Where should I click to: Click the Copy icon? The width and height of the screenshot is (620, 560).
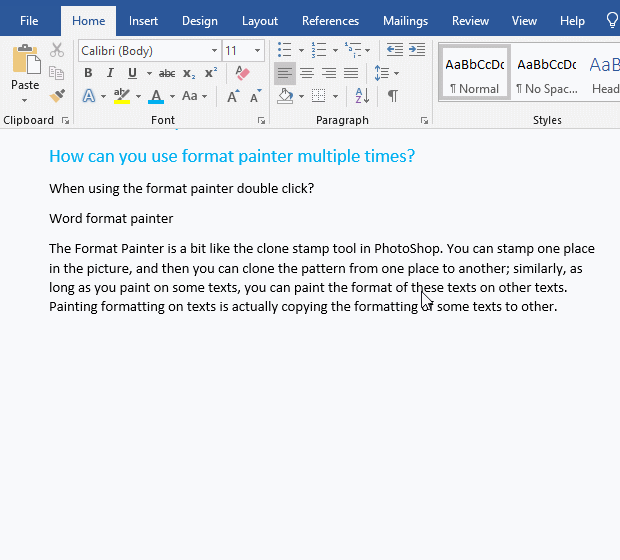tap(57, 73)
